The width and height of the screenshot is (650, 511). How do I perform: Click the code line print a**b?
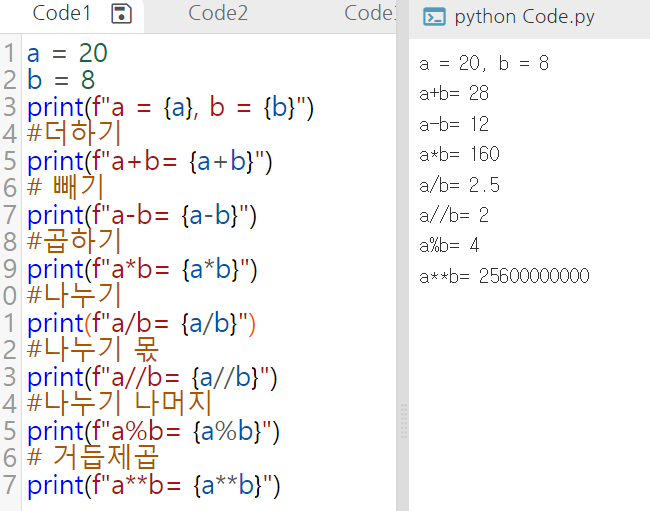point(154,484)
